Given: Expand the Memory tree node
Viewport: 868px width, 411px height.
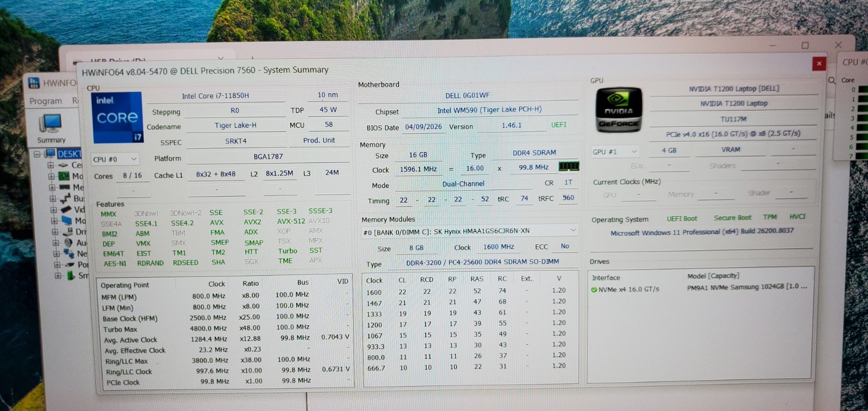Looking at the screenshot, I should [x=52, y=187].
